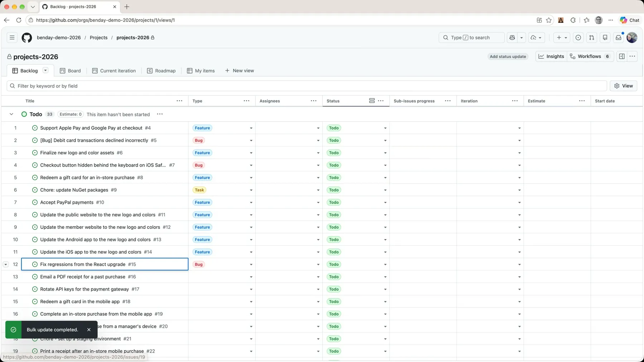Image resolution: width=644 pixels, height=362 pixels.
Task: Open notifications inbox icon
Action: (618, 38)
